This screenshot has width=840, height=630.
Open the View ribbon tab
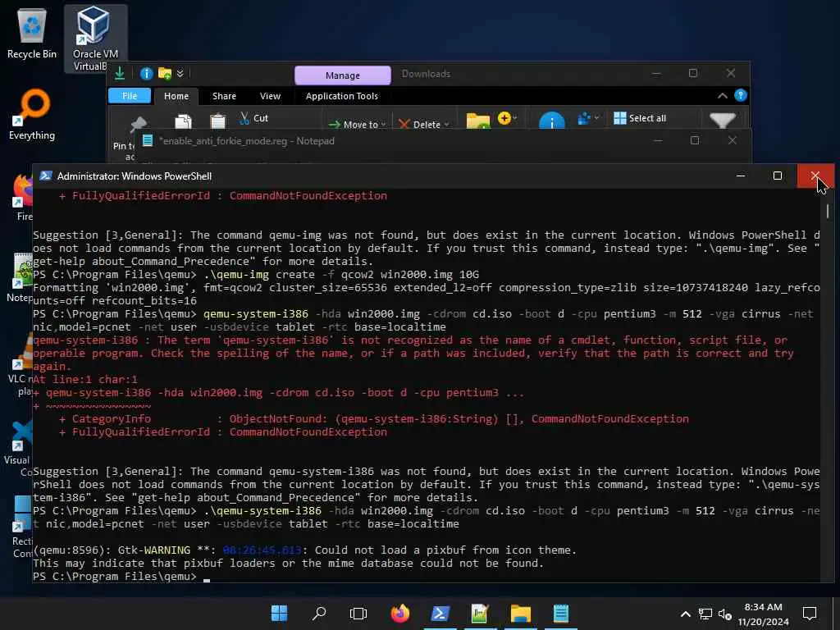point(270,96)
